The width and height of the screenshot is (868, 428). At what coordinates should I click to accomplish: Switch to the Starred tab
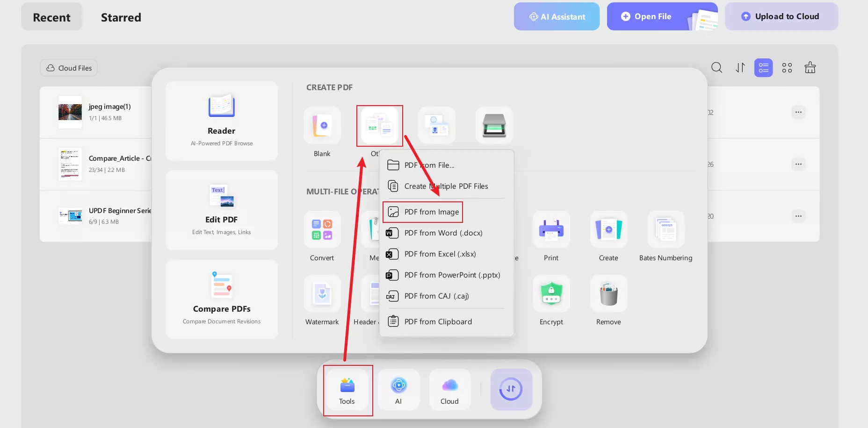pyautogui.click(x=121, y=17)
